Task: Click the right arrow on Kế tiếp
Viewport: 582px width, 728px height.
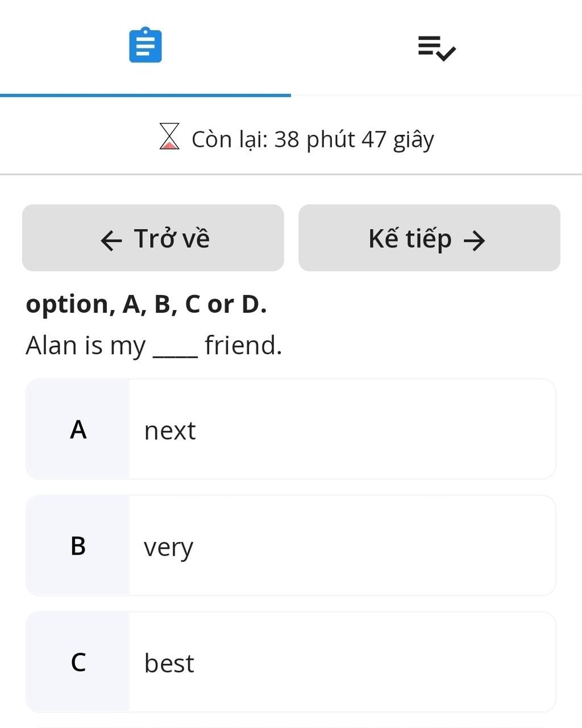Action: click(475, 240)
